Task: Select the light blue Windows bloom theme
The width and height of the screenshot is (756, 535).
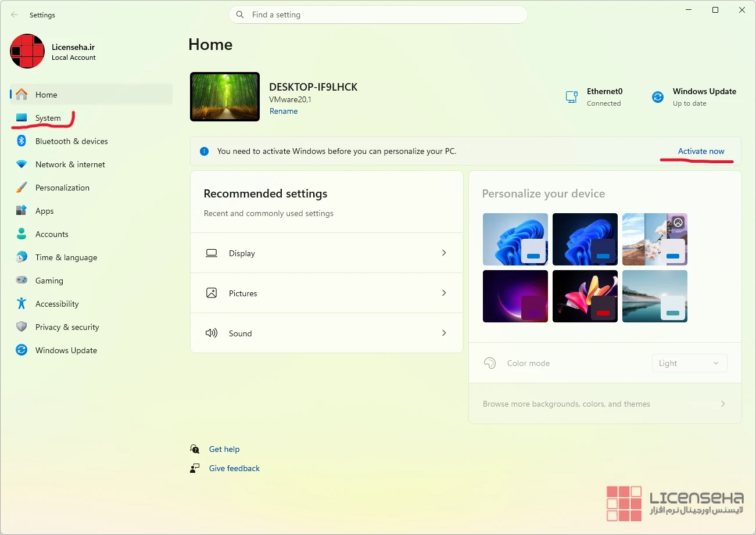Action: [x=515, y=239]
